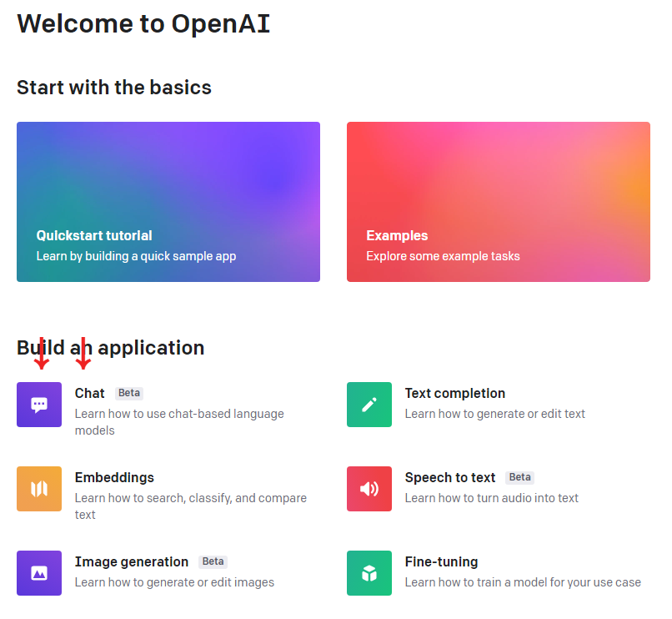
Task: Open the Quickstart tutorial card
Action: [168, 202]
